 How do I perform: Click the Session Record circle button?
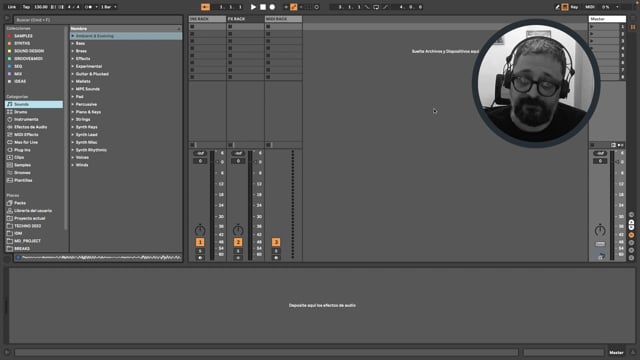point(316,7)
